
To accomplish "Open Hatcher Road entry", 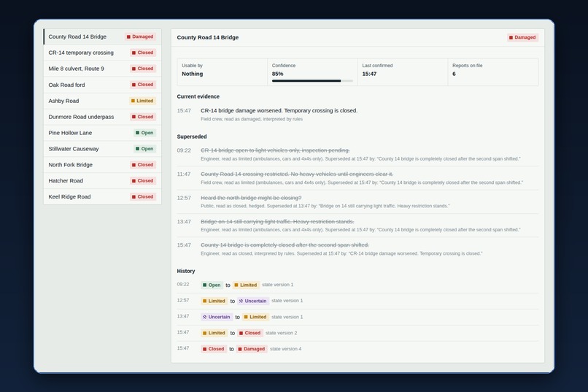I will (102, 181).
